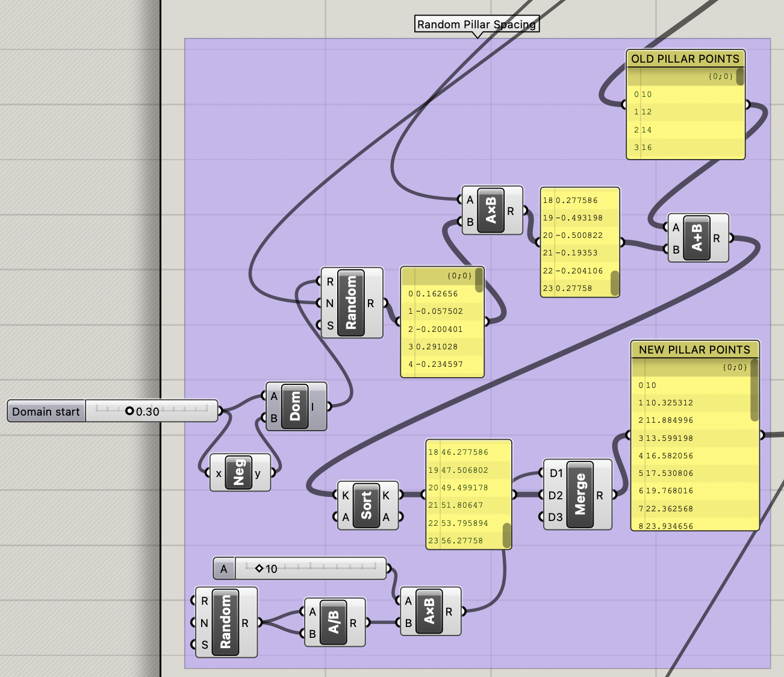Viewport: 784px width, 677px height.
Task: Click the A input of Dom component
Action: pyautogui.click(x=274, y=396)
